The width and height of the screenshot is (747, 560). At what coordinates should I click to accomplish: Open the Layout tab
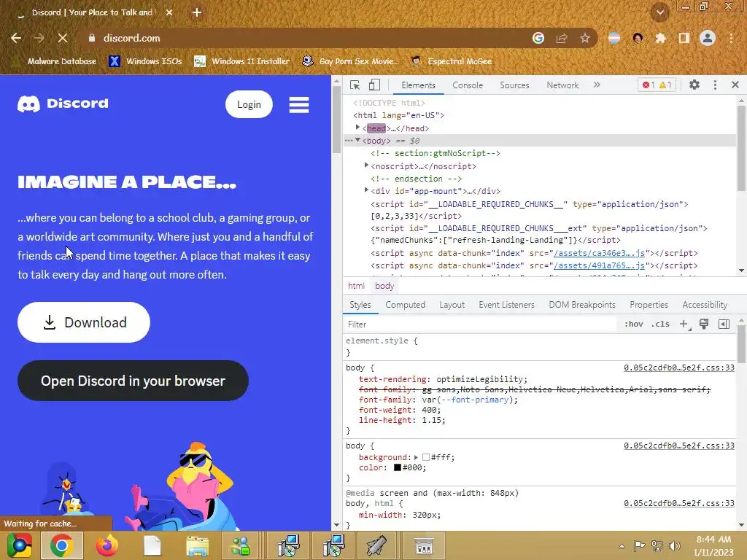[452, 305]
